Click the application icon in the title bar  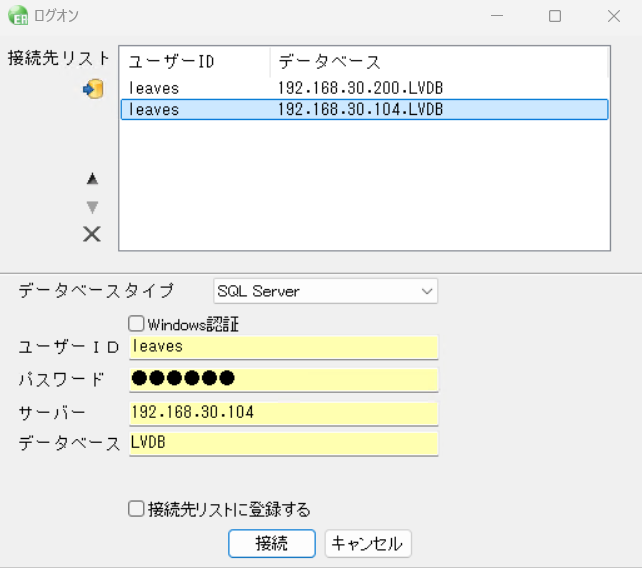pos(17,16)
